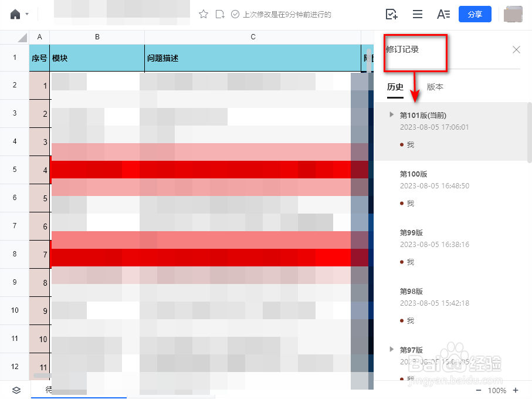532x399 pixels.
Task: Select the 第99版 version record
Action: click(411, 232)
